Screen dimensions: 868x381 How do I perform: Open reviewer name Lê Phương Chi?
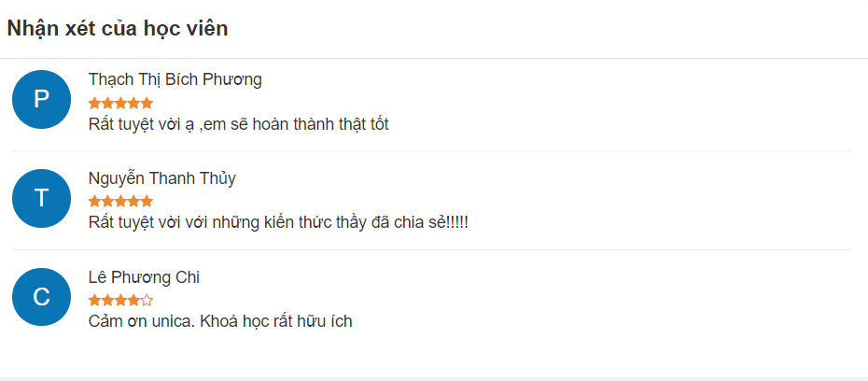144,277
